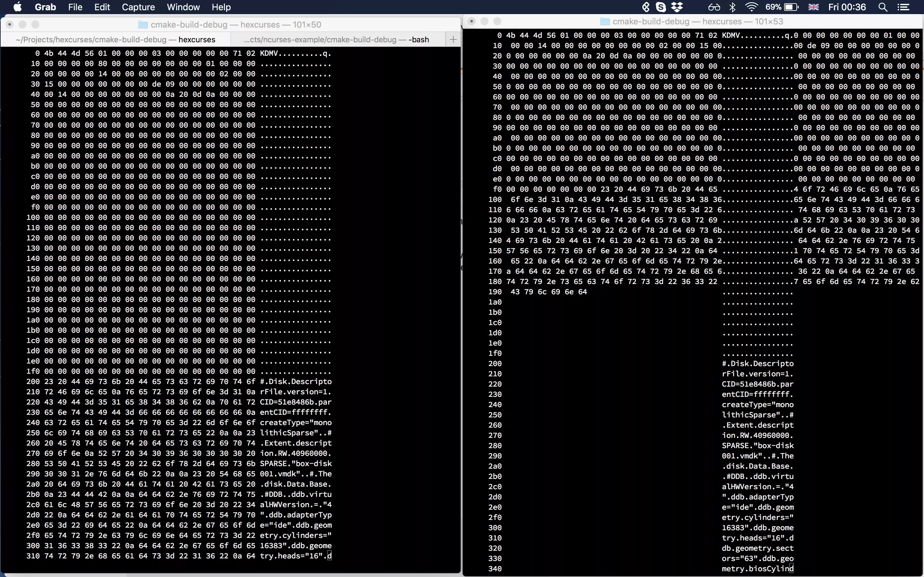Image resolution: width=924 pixels, height=577 pixels.
Task: Open Spotlight search magnifier icon
Action: tap(883, 7)
